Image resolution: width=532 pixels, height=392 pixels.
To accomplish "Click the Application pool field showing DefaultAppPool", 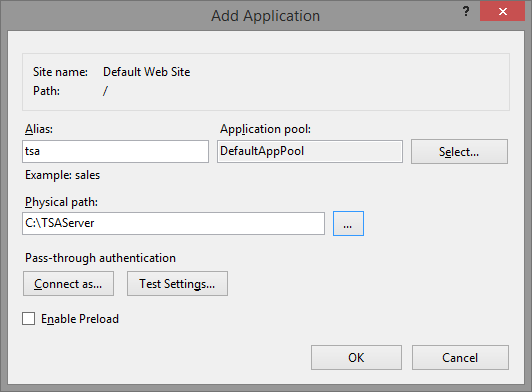I will (310, 151).
